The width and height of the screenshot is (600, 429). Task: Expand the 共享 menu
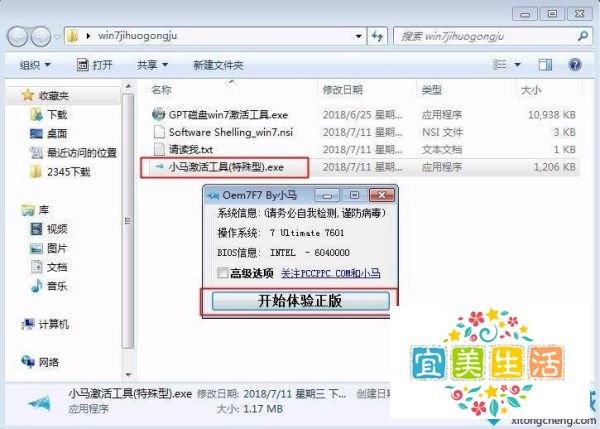(152, 65)
